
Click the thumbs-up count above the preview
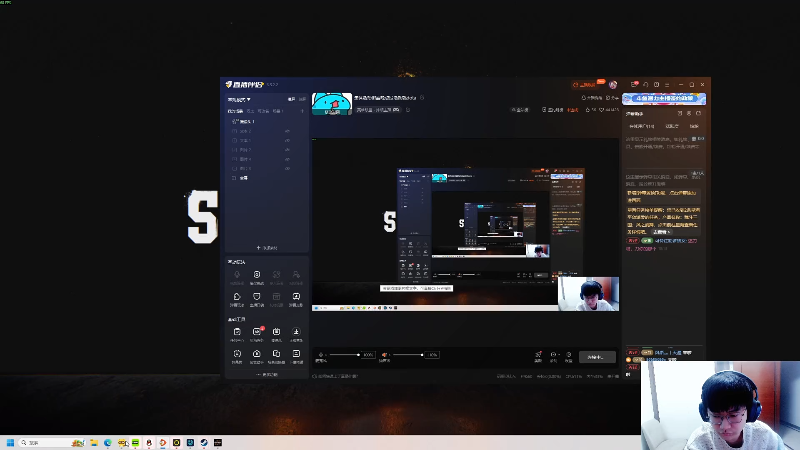click(x=590, y=110)
